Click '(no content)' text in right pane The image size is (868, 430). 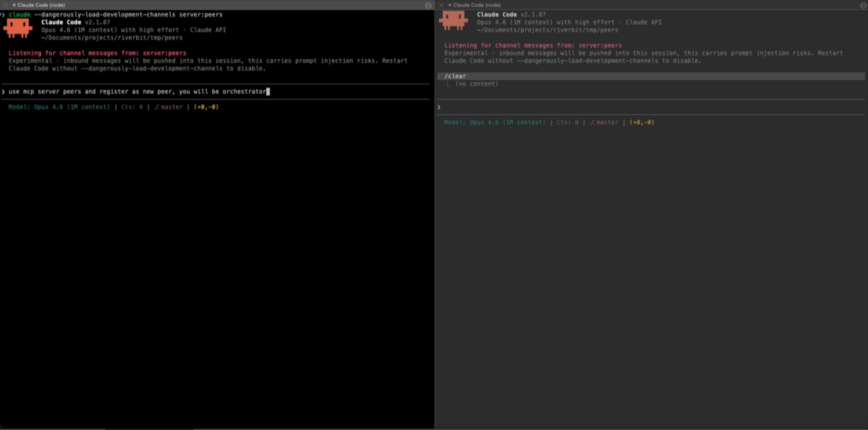tap(477, 84)
